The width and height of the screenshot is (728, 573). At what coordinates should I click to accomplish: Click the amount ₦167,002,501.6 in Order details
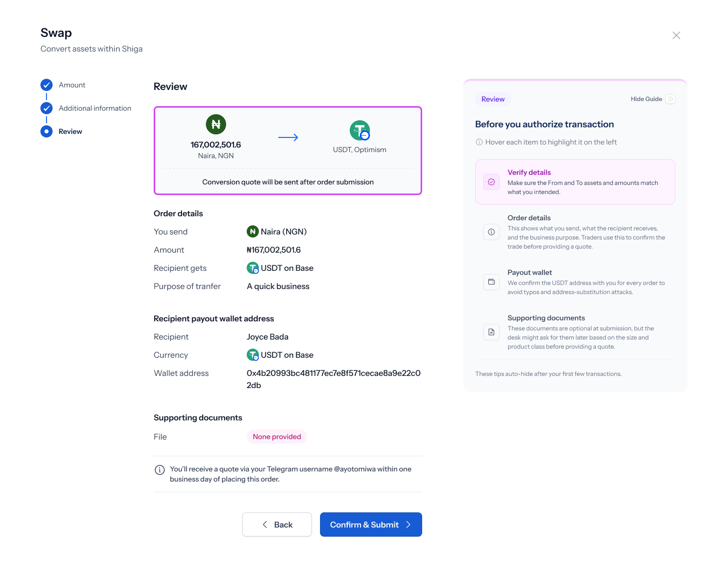[x=274, y=250]
